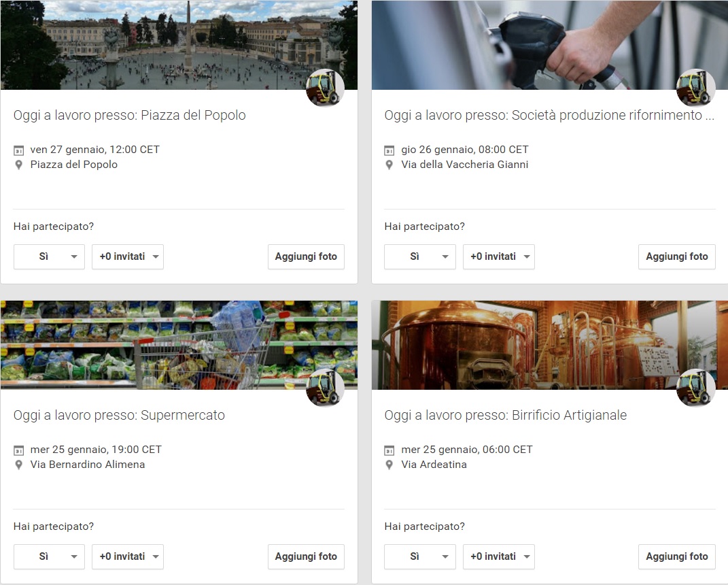Open Sì dropdown on Piazza del Popolo card
Image resolution: width=728 pixels, height=585 pixels.
(49, 256)
